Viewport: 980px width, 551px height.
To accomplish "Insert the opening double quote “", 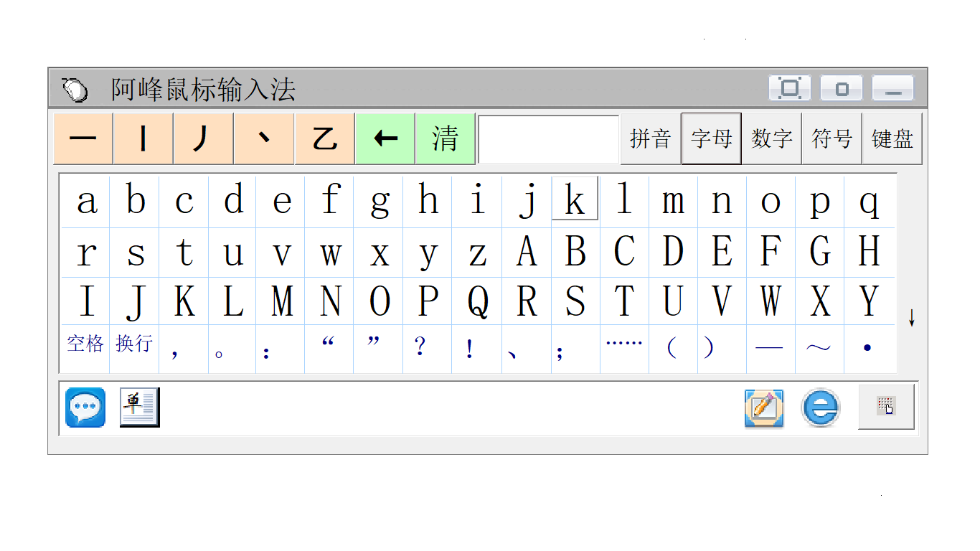I will click(331, 349).
